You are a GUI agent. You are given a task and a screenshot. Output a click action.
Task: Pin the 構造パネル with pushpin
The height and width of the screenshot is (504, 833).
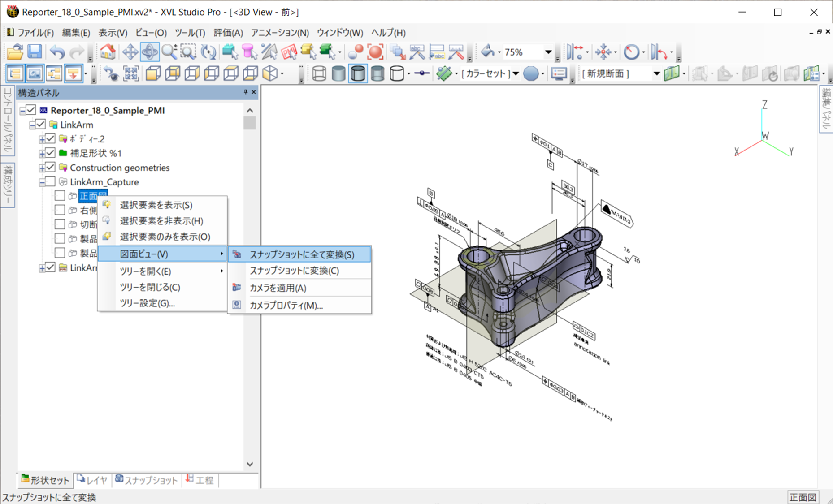click(x=246, y=92)
